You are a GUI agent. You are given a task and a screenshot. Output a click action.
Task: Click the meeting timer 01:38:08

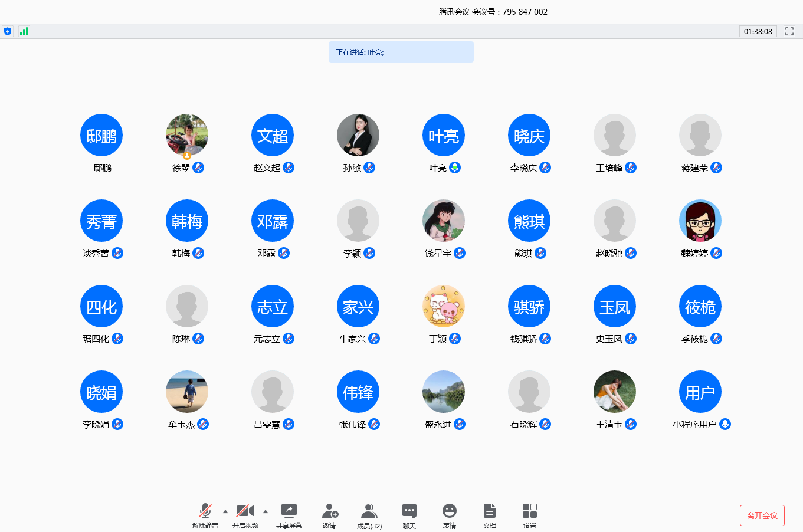(x=758, y=32)
